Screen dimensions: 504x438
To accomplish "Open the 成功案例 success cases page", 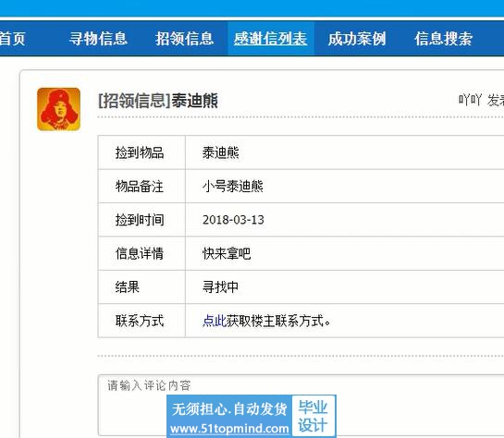I will tap(357, 39).
